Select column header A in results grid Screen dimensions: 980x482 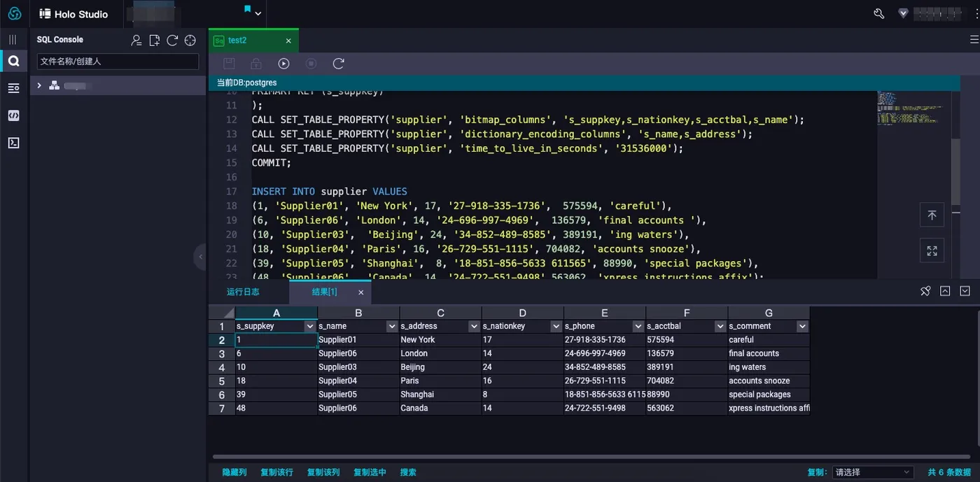point(276,313)
